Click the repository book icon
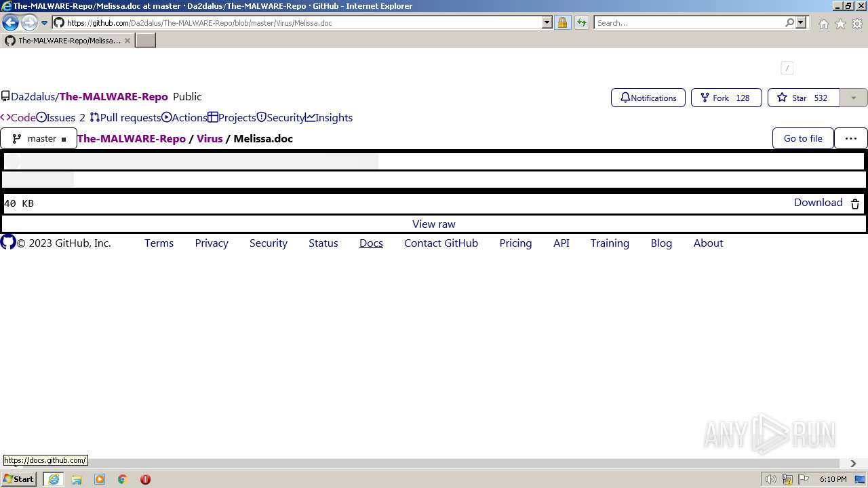This screenshot has height=488, width=868. (x=5, y=97)
